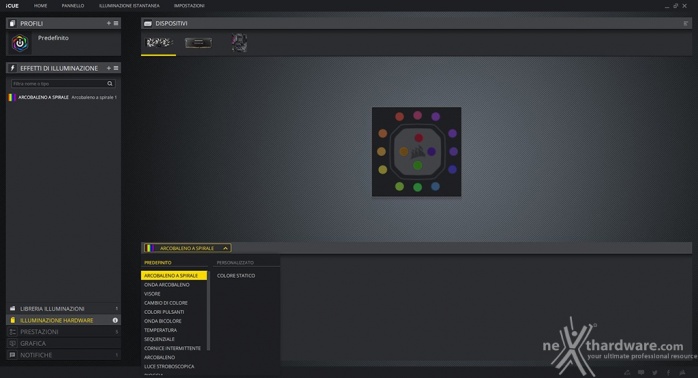Select Arcobaleno a spirale 1 effect row
This screenshot has width=698, height=378.
click(x=63, y=97)
